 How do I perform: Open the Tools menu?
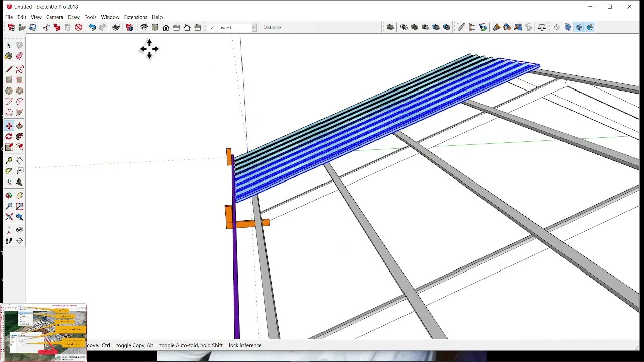point(90,17)
